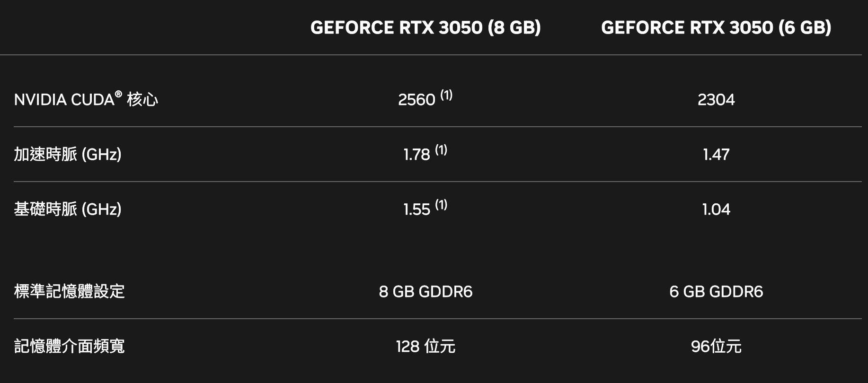Select the 基礎時脈 (GHz) row label
This screenshot has height=383, width=868.
tap(68, 209)
